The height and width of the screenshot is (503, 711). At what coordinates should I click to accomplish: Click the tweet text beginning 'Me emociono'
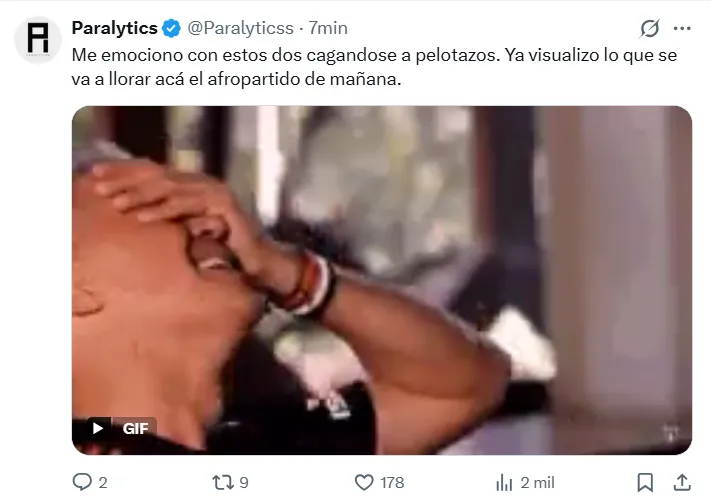coord(374,67)
